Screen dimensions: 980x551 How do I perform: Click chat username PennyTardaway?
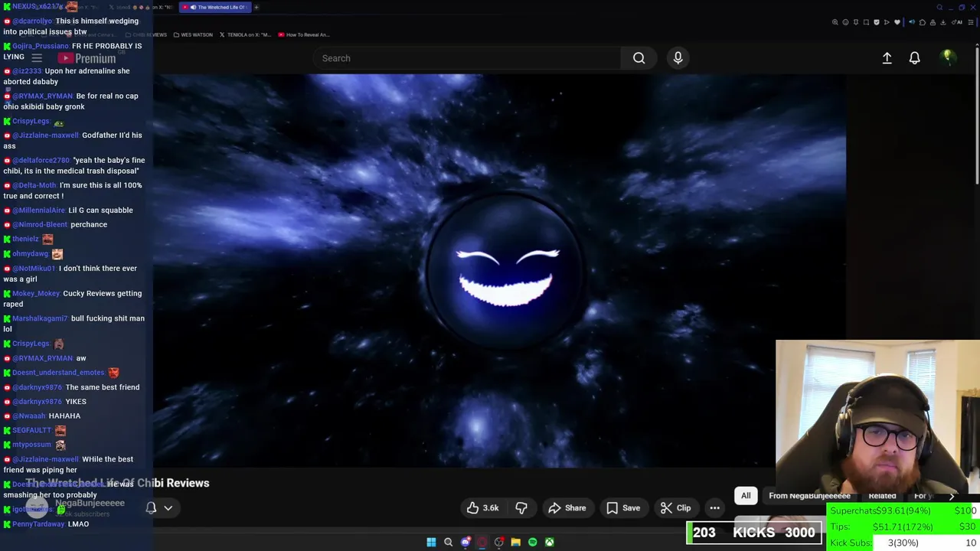click(38, 524)
